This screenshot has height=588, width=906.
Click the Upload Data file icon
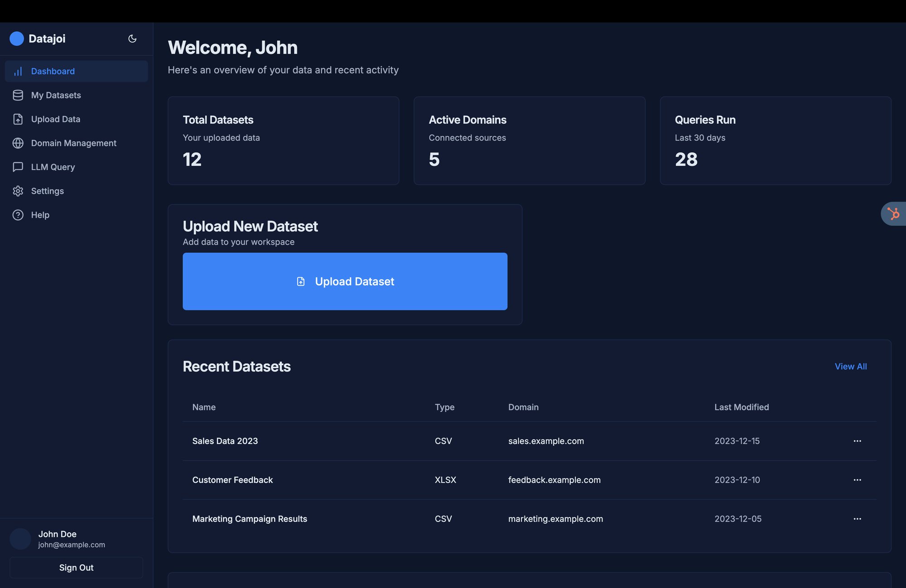(18, 119)
